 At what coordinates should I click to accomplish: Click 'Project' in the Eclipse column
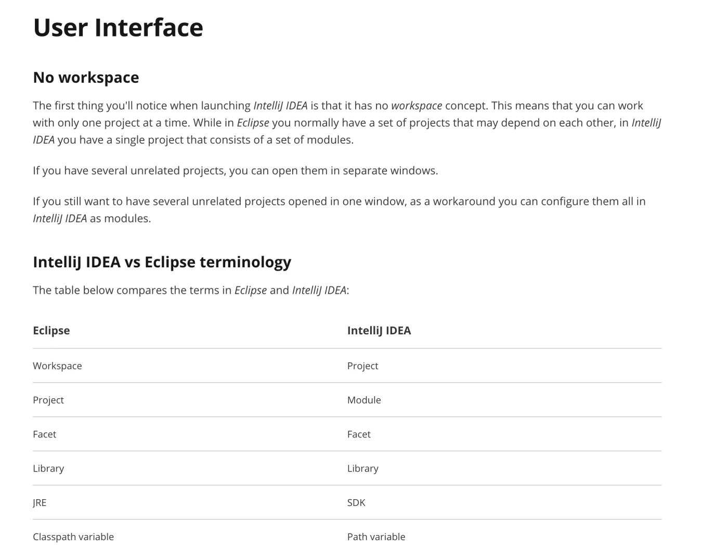coord(48,400)
